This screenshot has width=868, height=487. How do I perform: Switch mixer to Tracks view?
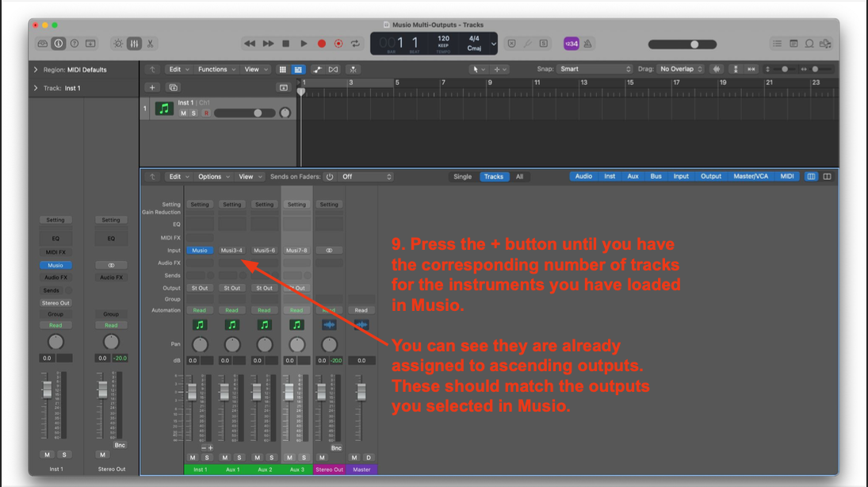pos(494,177)
